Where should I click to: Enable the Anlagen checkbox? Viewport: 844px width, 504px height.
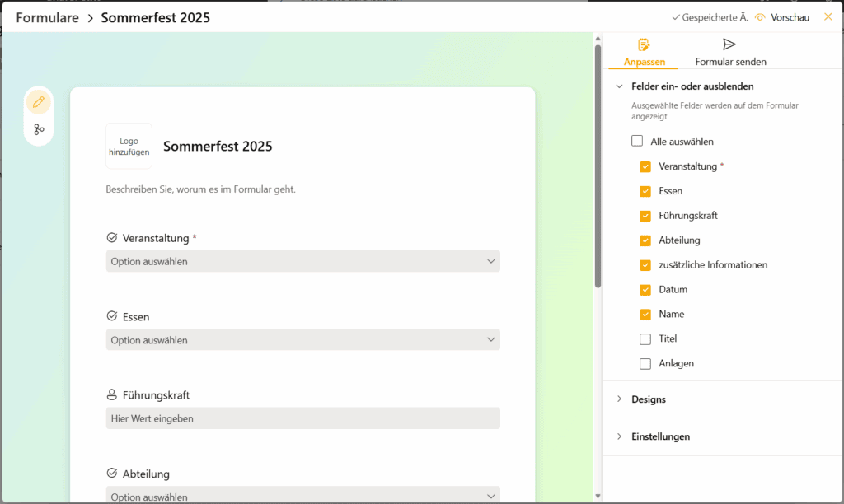point(646,363)
